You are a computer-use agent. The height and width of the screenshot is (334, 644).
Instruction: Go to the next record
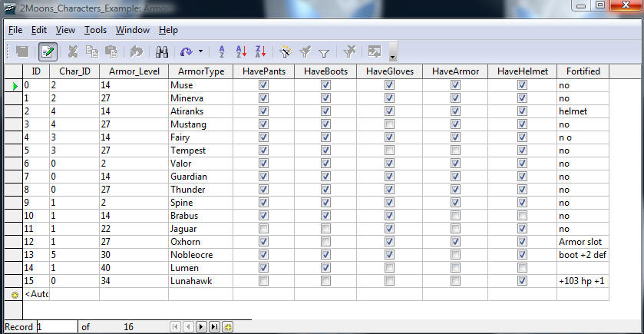click(x=201, y=326)
